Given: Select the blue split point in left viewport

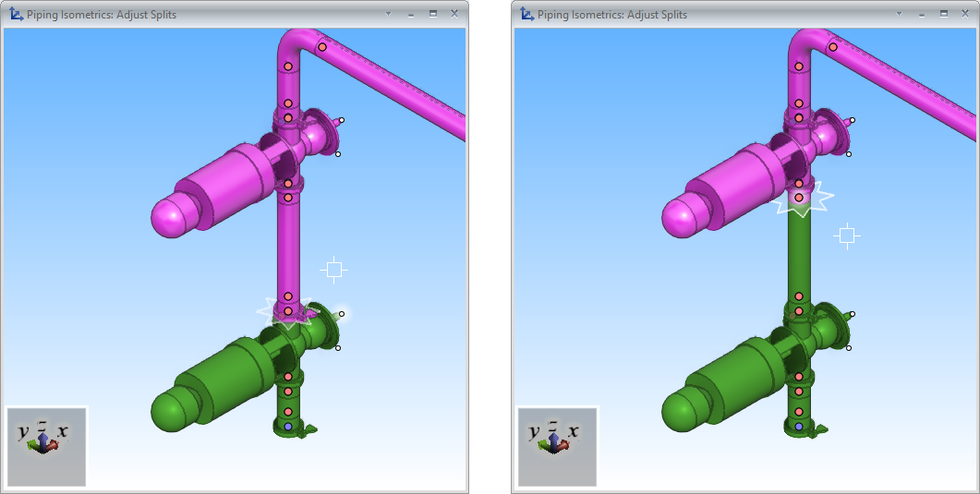Looking at the screenshot, I should pyautogui.click(x=288, y=427).
